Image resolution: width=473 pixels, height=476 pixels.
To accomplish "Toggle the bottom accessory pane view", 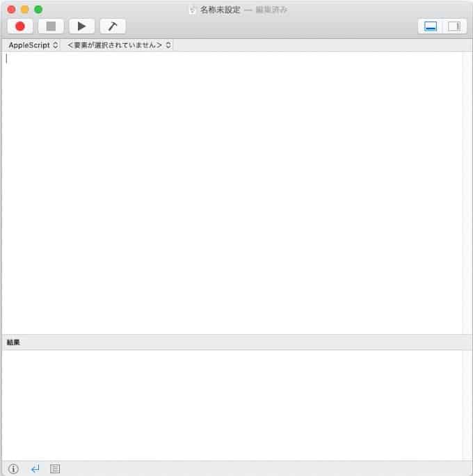I will (431, 26).
